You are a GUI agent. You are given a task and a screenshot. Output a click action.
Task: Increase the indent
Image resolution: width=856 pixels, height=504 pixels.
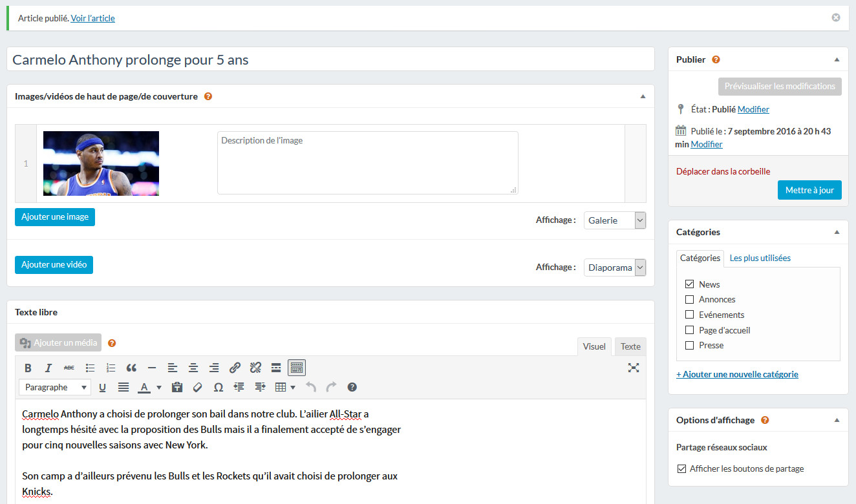pos(260,387)
